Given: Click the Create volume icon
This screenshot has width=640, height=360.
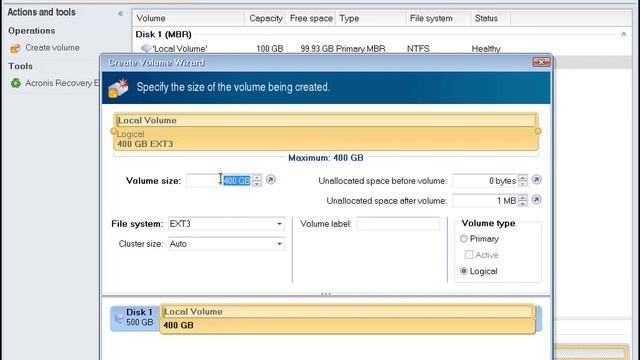Looking at the screenshot, I should 15,48.
